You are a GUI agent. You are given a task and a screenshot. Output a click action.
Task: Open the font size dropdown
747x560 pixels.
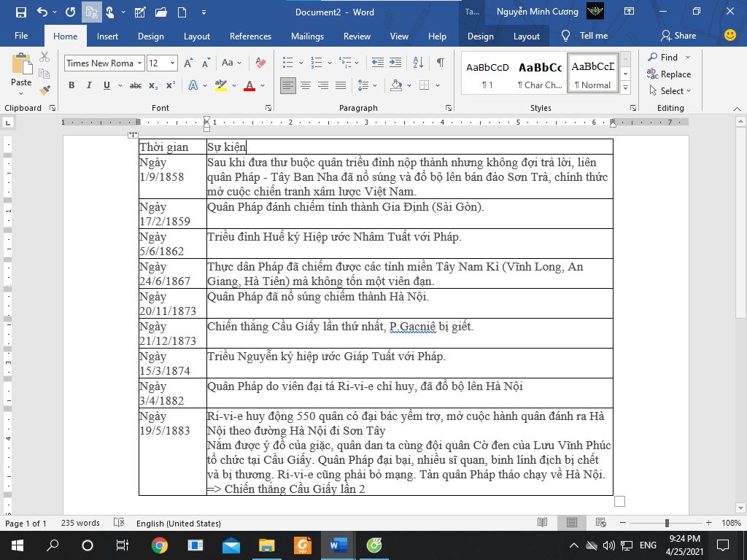point(172,63)
